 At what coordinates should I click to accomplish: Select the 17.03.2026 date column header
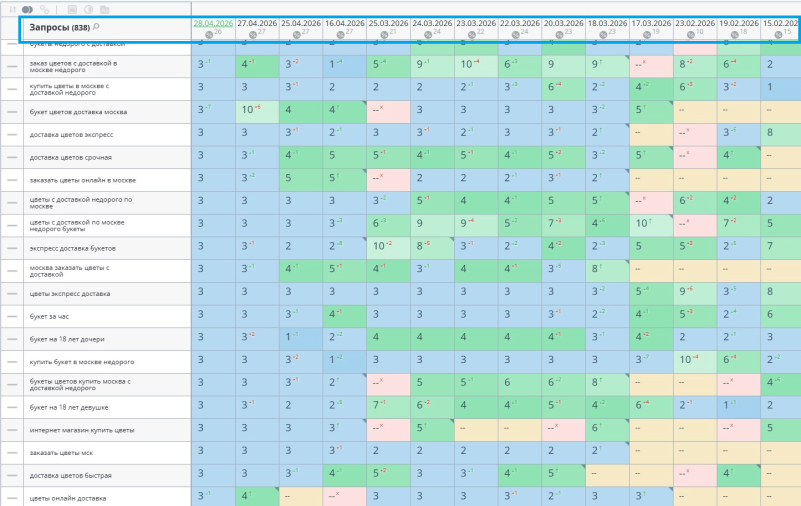651,23
